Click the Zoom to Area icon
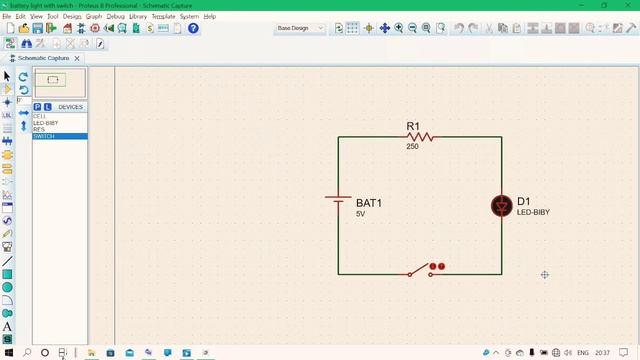640x360 pixels. (x=440, y=28)
